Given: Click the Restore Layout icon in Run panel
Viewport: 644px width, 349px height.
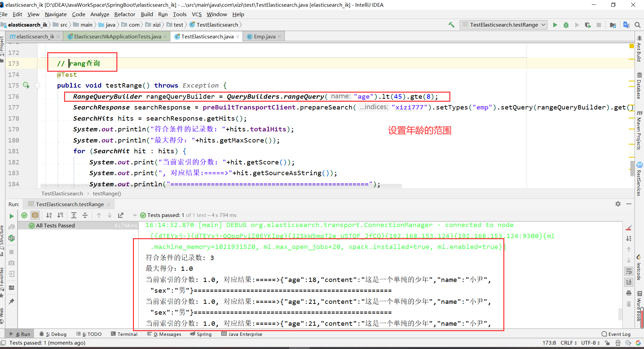Looking at the screenshot, I should tap(11, 287).
